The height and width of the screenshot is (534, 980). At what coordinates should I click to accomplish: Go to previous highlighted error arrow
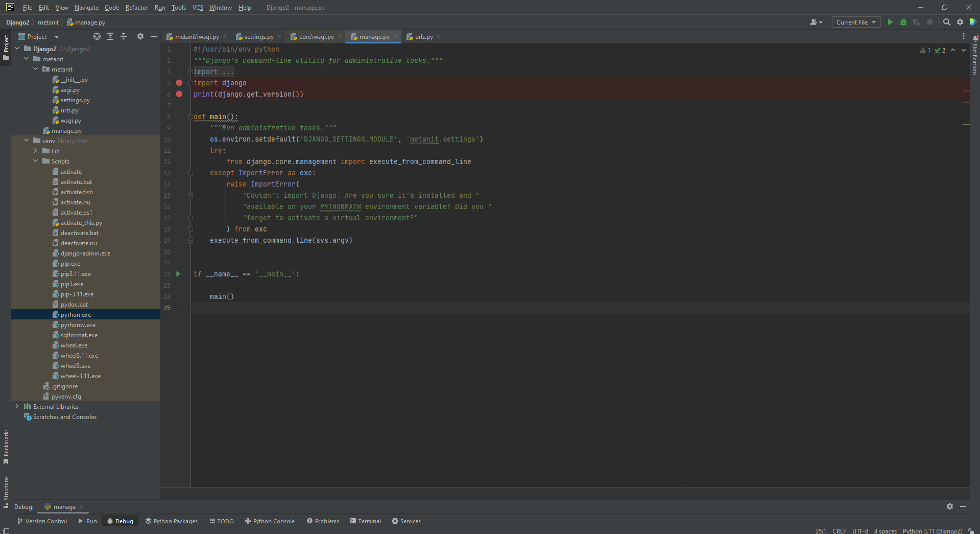click(x=953, y=50)
